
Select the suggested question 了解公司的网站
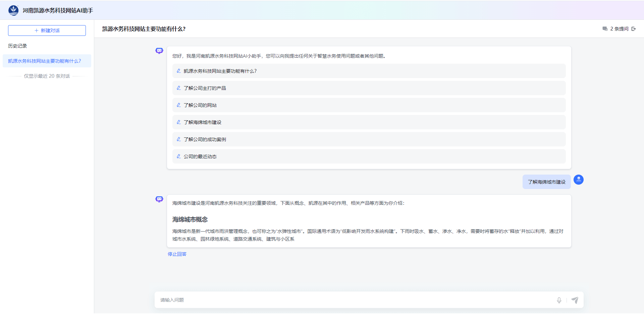(368, 105)
